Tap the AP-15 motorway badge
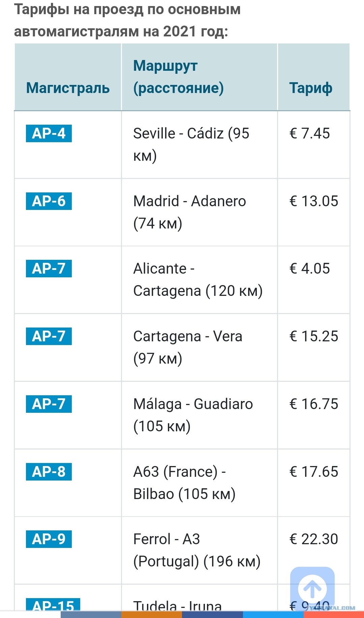The image size is (364, 618). pyautogui.click(x=53, y=605)
